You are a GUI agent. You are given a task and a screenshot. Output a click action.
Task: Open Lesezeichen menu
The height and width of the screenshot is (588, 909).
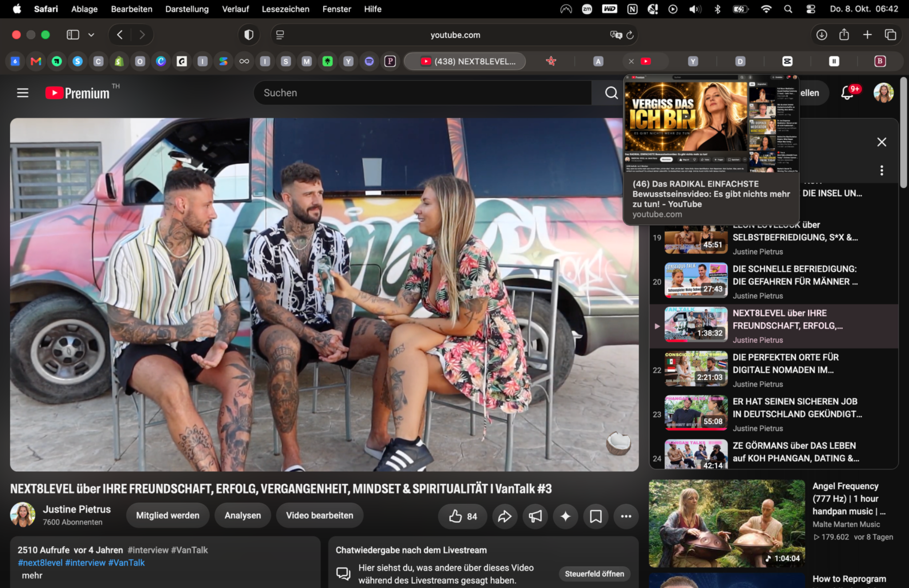(285, 9)
